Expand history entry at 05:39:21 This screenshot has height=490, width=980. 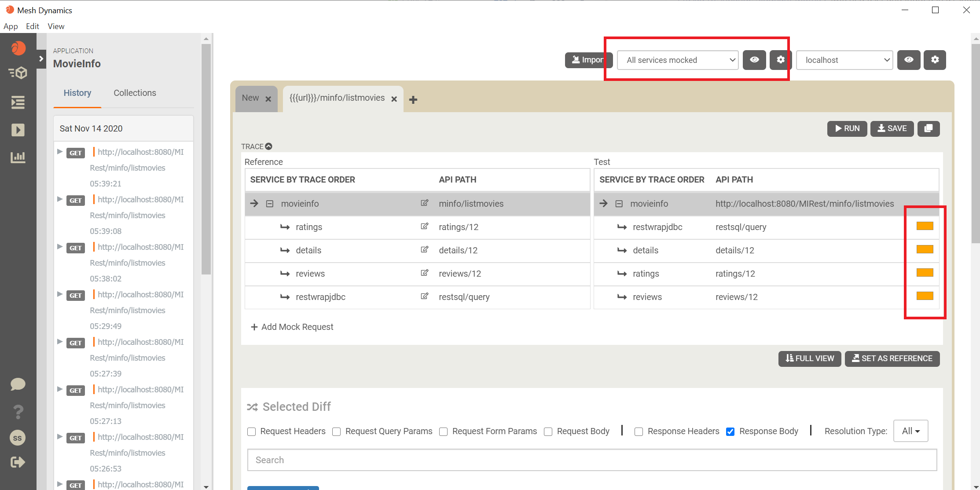coord(60,152)
